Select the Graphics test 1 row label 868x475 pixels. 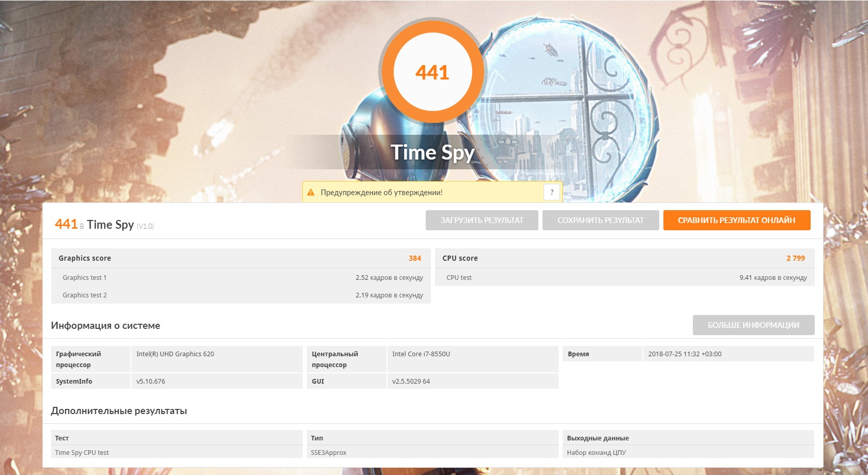tap(85, 277)
